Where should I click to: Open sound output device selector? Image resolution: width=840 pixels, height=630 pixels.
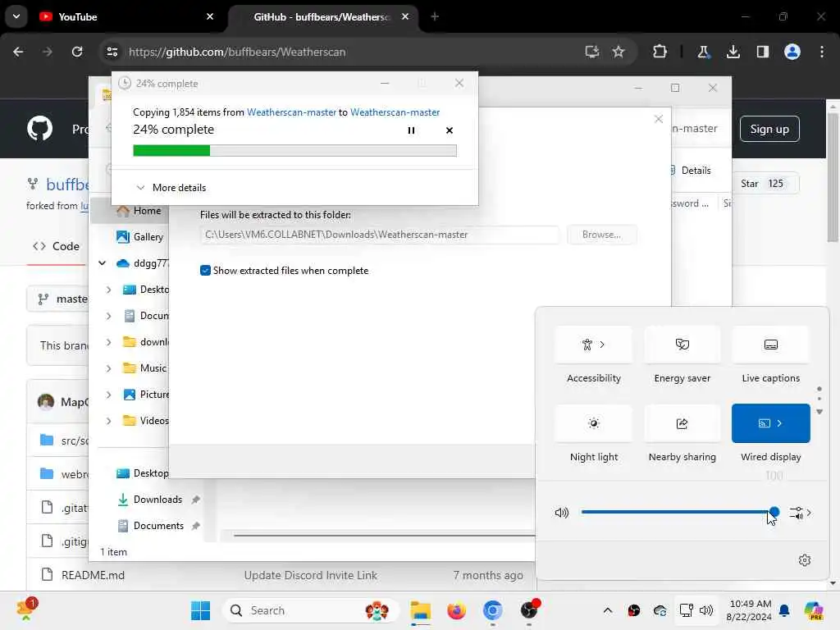[x=801, y=513]
